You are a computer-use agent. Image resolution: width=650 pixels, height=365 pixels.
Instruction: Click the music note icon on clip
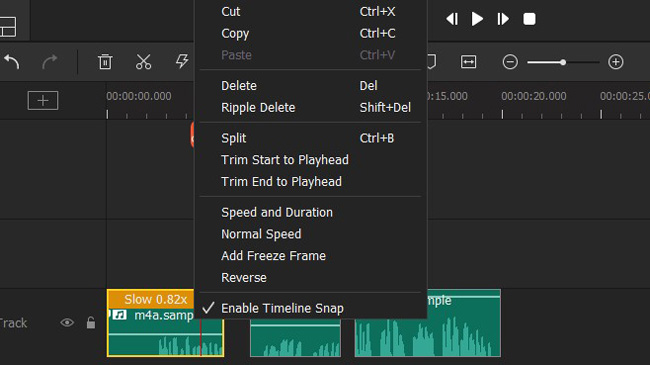[x=119, y=315]
